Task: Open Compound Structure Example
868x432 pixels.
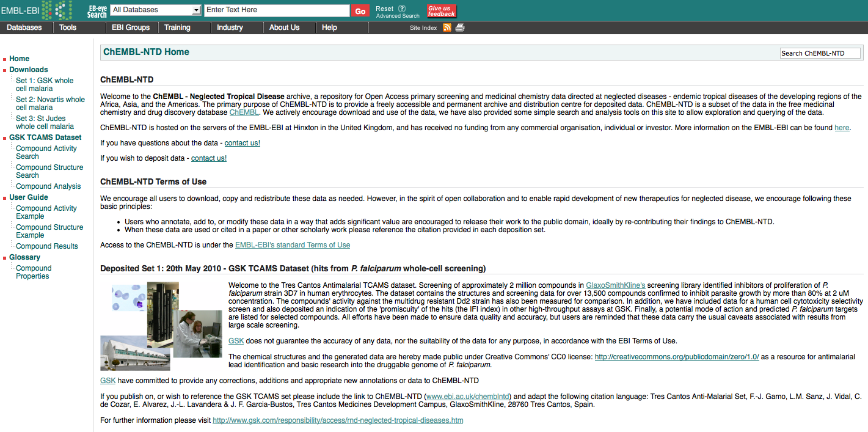Action: point(49,231)
